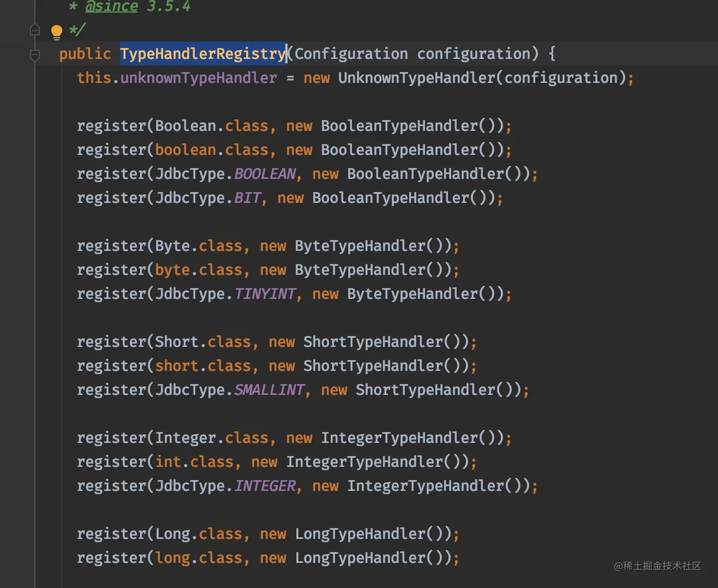Click Byte.class in register call
Image resolution: width=718 pixels, height=588 pixels.
click(x=199, y=246)
